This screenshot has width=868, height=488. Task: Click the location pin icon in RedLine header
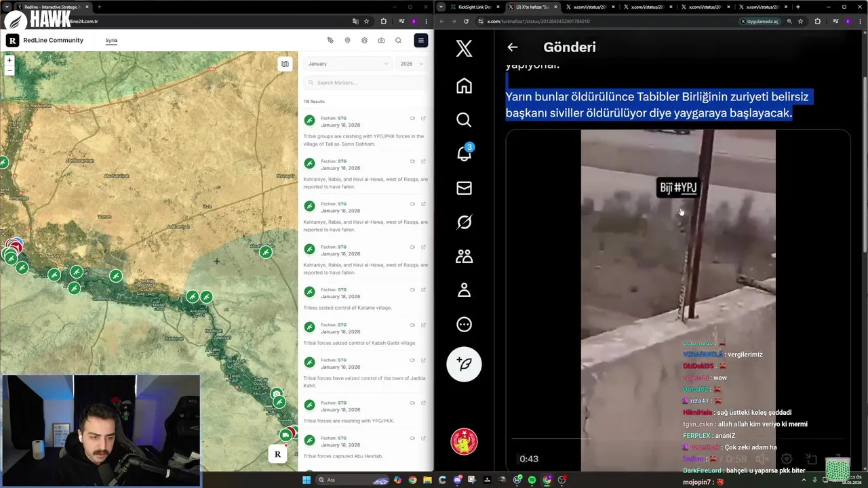(347, 40)
